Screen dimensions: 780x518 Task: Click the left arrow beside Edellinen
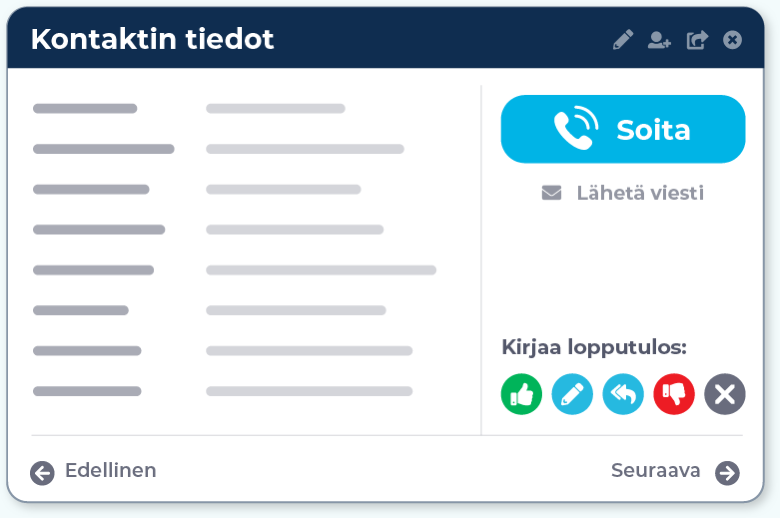pyautogui.click(x=42, y=472)
